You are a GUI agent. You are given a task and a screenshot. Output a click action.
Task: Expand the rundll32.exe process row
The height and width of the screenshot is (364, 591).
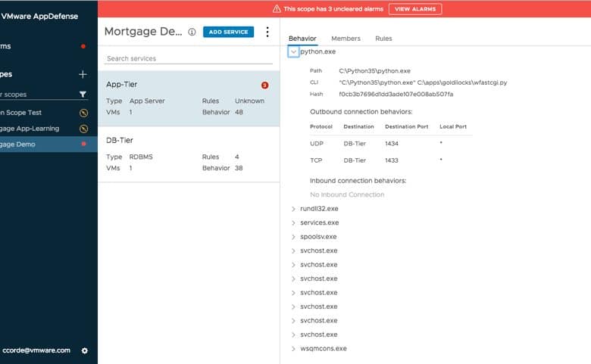(x=293, y=209)
